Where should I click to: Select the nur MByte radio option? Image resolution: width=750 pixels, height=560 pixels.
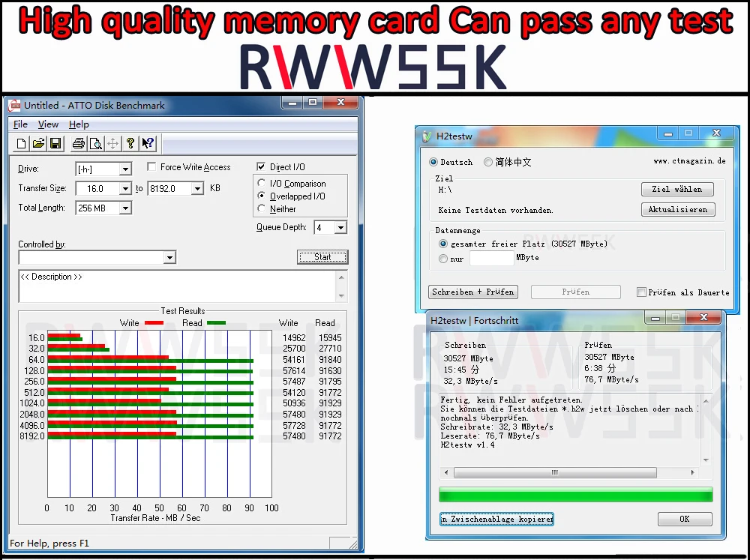point(443,259)
